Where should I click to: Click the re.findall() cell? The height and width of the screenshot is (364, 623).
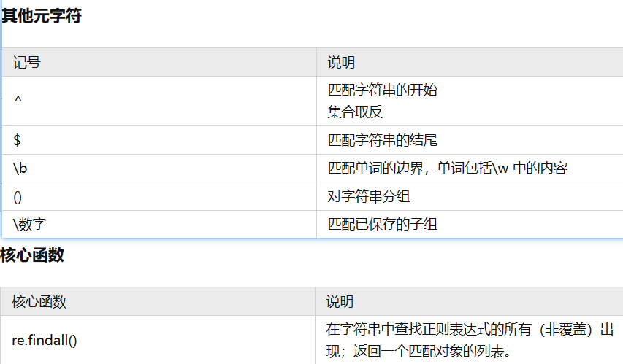pos(45,340)
